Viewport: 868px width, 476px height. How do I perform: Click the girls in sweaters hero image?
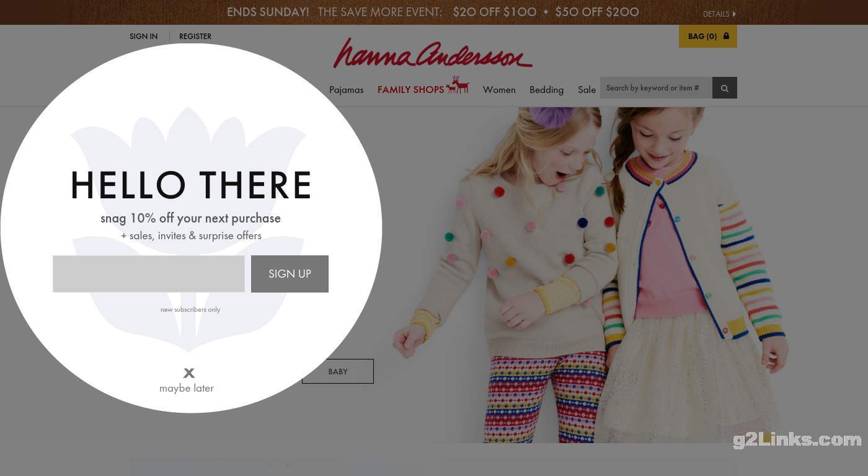tap(589, 275)
